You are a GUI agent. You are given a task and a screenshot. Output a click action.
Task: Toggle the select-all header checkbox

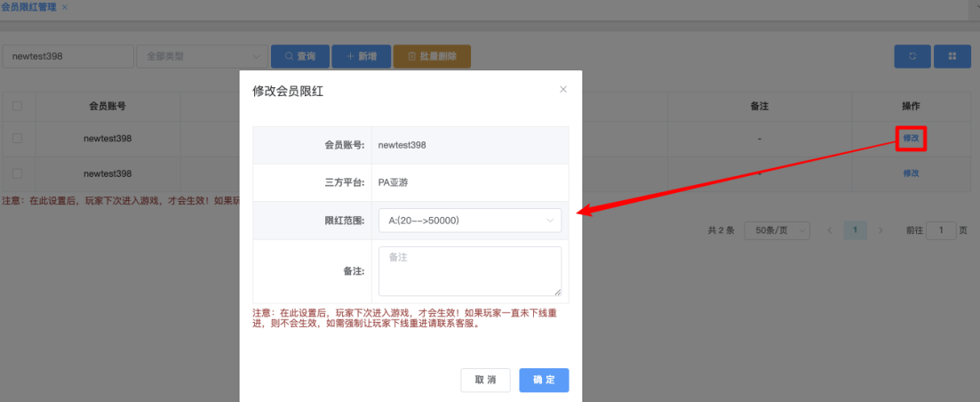click(18, 106)
